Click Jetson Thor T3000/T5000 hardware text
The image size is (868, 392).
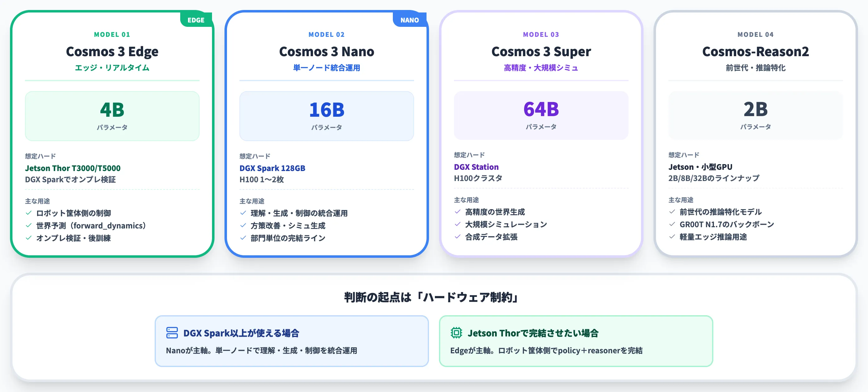pyautogui.click(x=73, y=168)
